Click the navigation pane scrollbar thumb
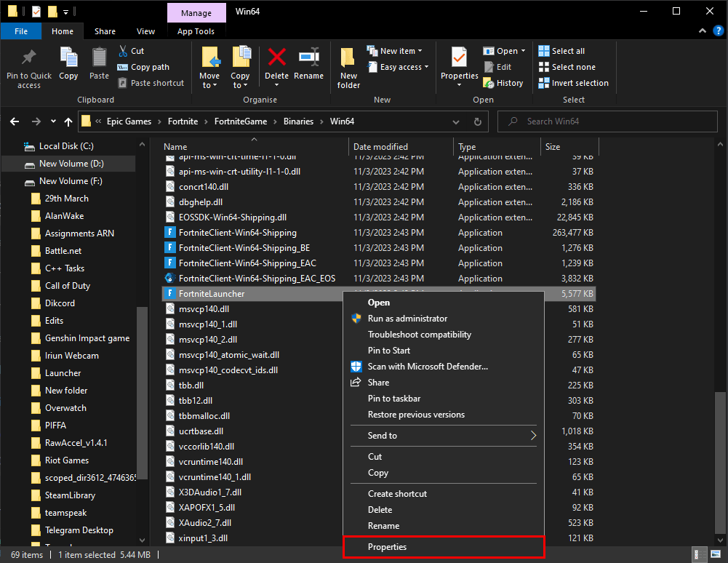The height and width of the screenshot is (563, 728). pos(142,393)
